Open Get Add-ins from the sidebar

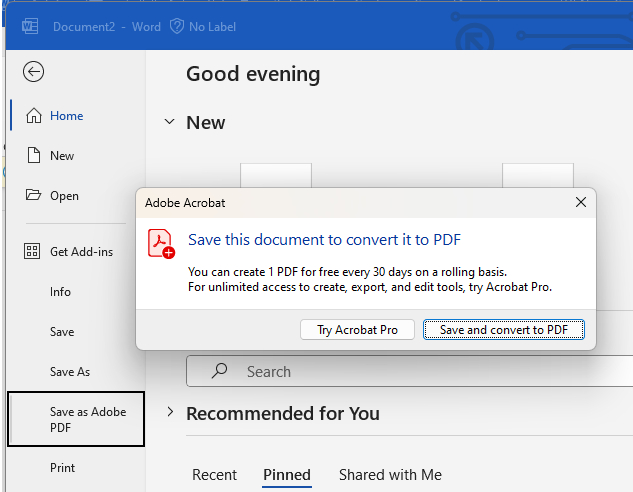tap(81, 252)
